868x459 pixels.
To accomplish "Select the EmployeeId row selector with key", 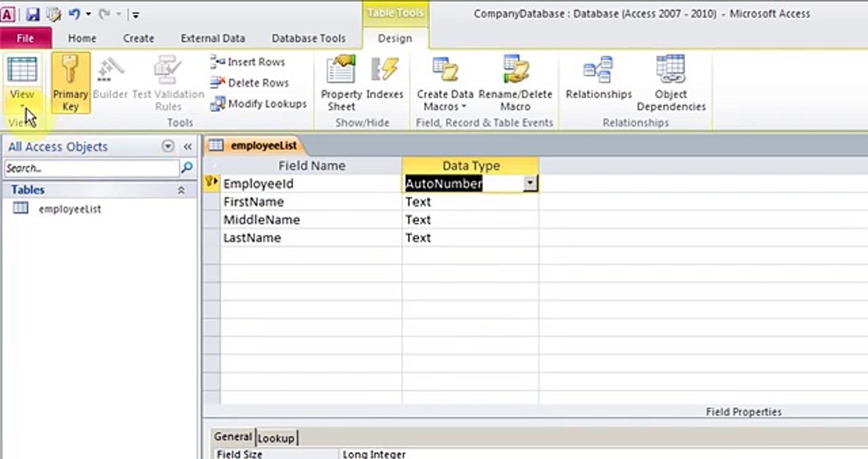I will pos(211,184).
